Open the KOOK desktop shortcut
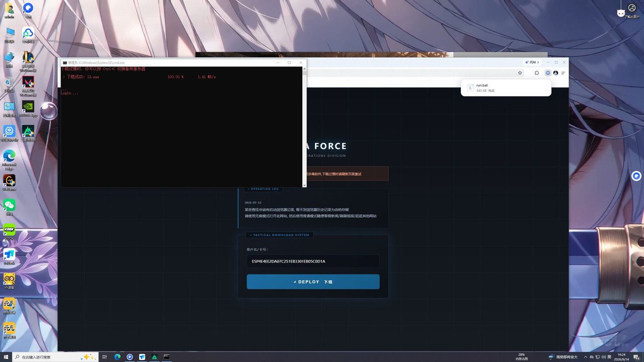The width and height of the screenshot is (644, 362). point(9,231)
